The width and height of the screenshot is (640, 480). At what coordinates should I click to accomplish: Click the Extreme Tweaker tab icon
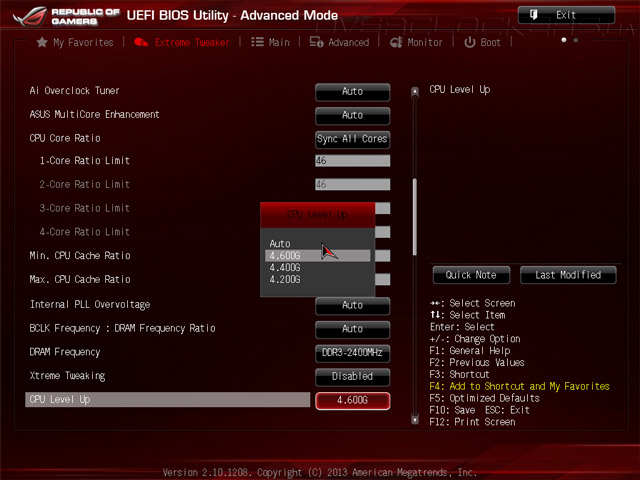tap(141, 42)
